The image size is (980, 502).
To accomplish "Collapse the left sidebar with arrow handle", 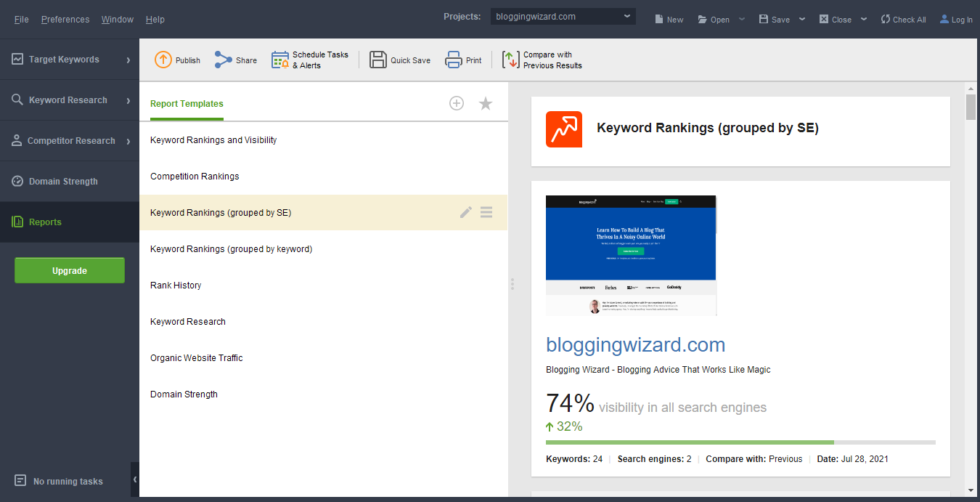I will point(135,479).
